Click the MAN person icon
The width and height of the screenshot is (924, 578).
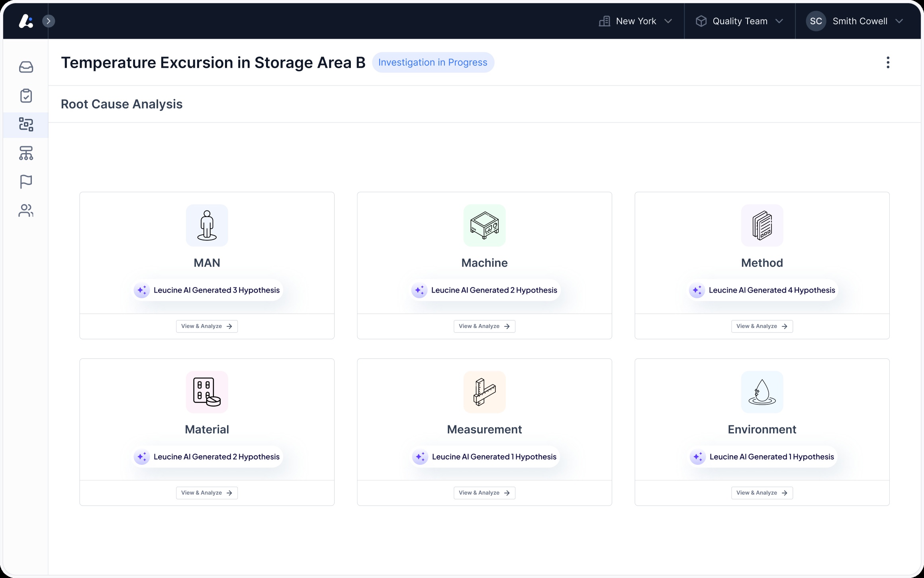[x=207, y=225]
